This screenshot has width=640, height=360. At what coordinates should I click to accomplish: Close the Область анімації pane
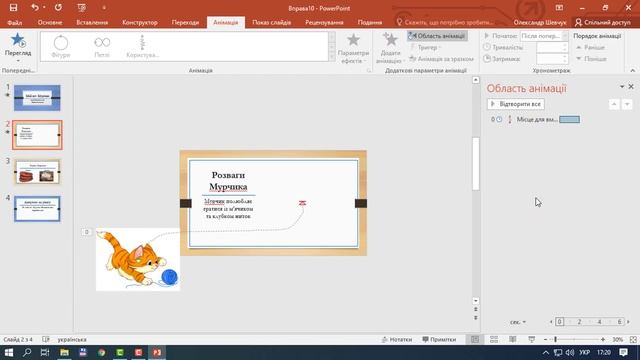point(631,87)
